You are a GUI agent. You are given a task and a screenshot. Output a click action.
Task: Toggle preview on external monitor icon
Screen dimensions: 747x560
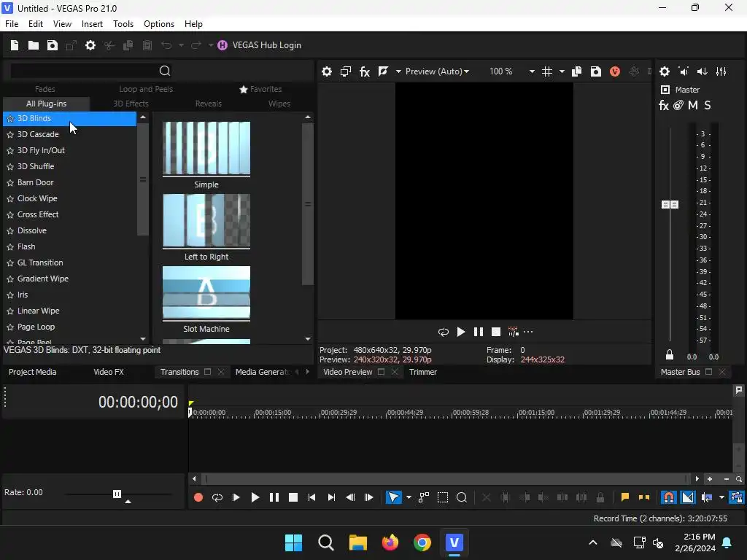tap(345, 71)
